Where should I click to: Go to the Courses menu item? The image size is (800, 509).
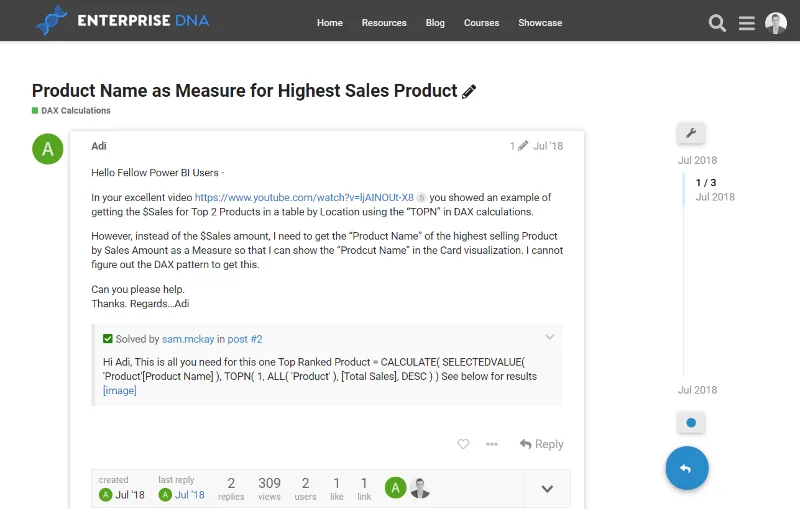point(481,23)
